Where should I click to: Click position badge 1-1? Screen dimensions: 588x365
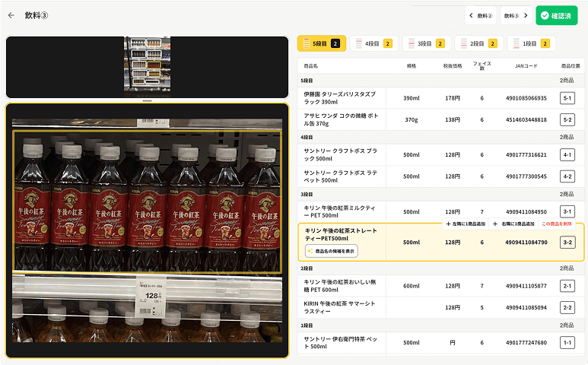pyautogui.click(x=567, y=342)
